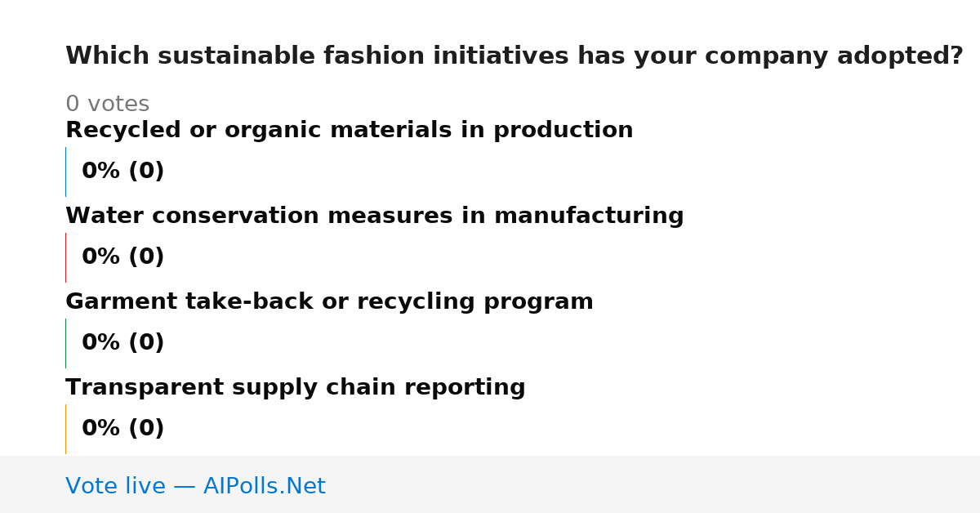Select Water conservation measures in manufacturing option
This screenshot has height=513, width=980.
tap(374, 216)
